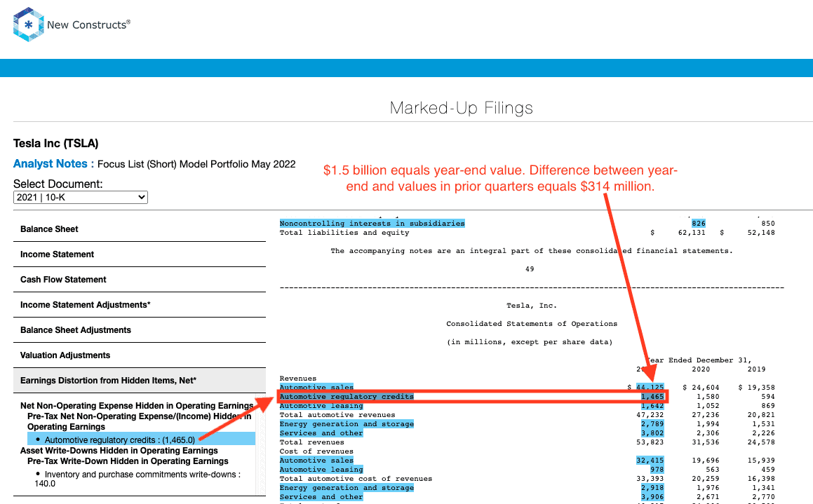Image resolution: width=813 pixels, height=504 pixels.
Task: Click the total value 47,232
Action: [x=650, y=415]
